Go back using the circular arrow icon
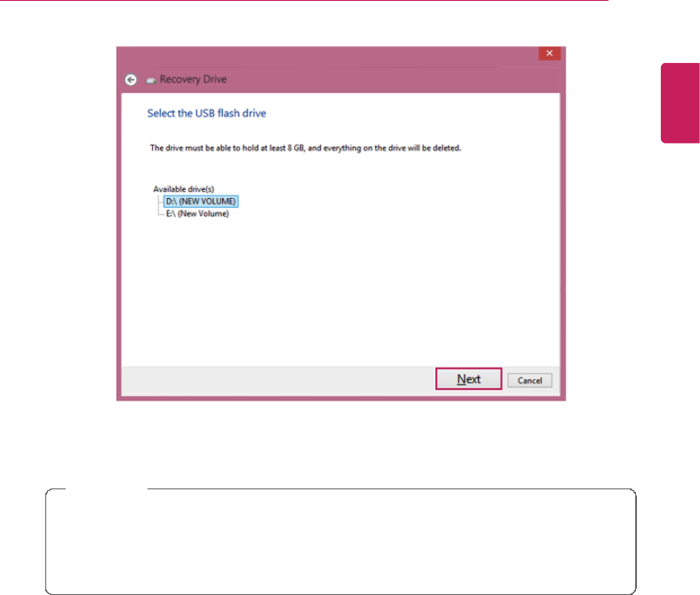 (x=131, y=80)
